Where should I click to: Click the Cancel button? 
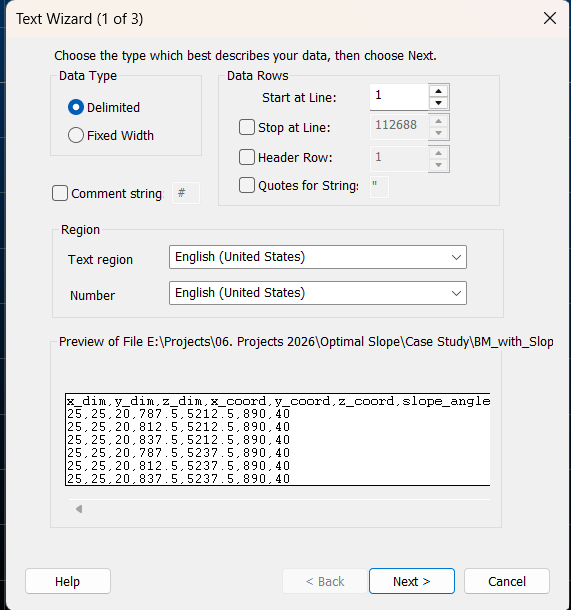(507, 581)
